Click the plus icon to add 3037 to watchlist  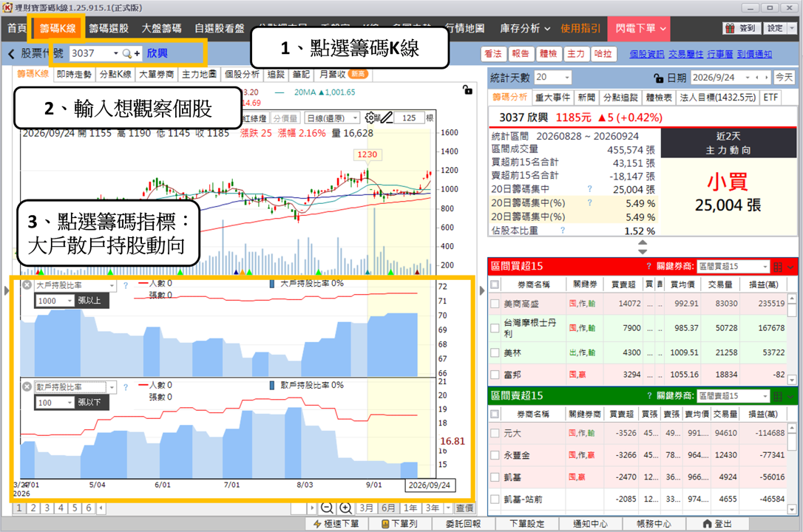tap(138, 53)
